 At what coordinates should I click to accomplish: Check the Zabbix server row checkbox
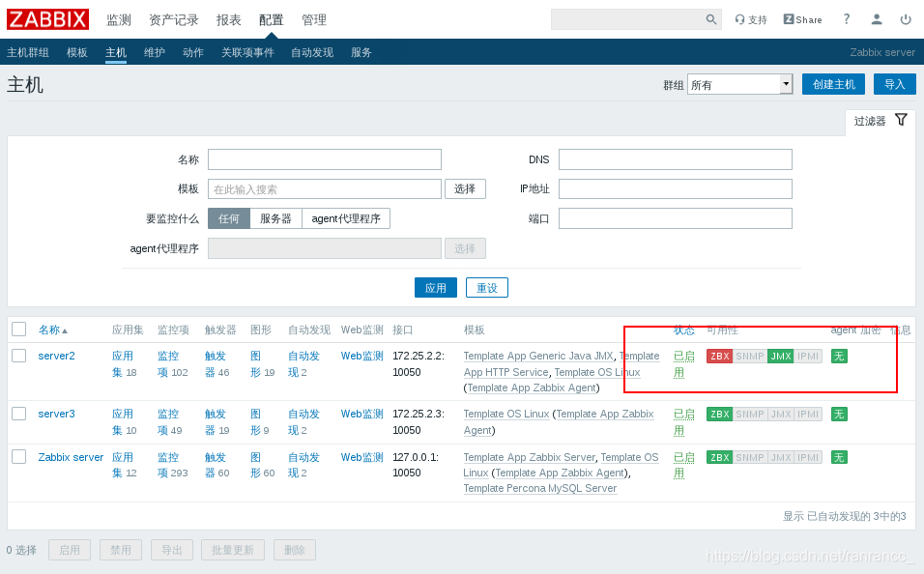(x=19, y=457)
